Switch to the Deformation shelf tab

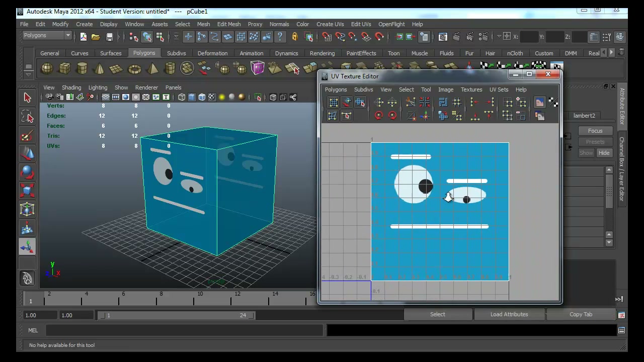coord(212,53)
